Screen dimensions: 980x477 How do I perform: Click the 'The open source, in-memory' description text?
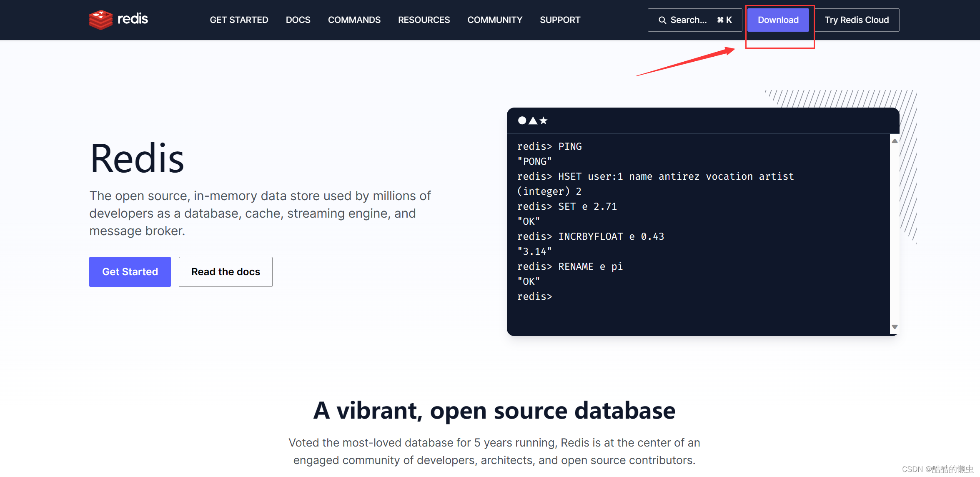pos(260,213)
